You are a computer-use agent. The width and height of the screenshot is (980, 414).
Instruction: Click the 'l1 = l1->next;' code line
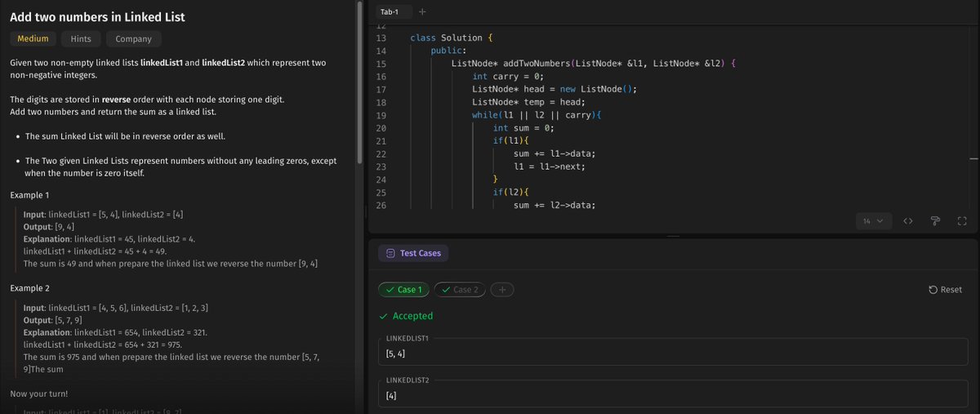pyautogui.click(x=550, y=167)
